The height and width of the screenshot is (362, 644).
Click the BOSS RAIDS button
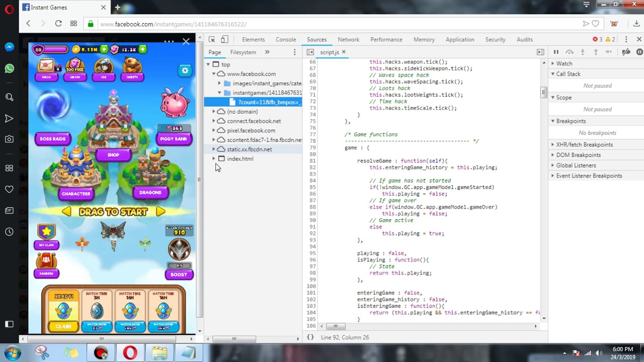(x=53, y=139)
